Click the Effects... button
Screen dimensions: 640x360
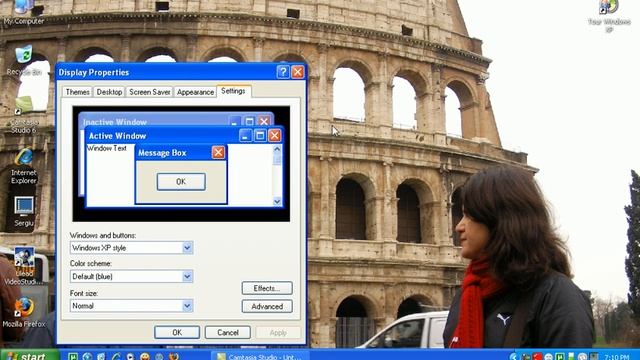click(267, 288)
